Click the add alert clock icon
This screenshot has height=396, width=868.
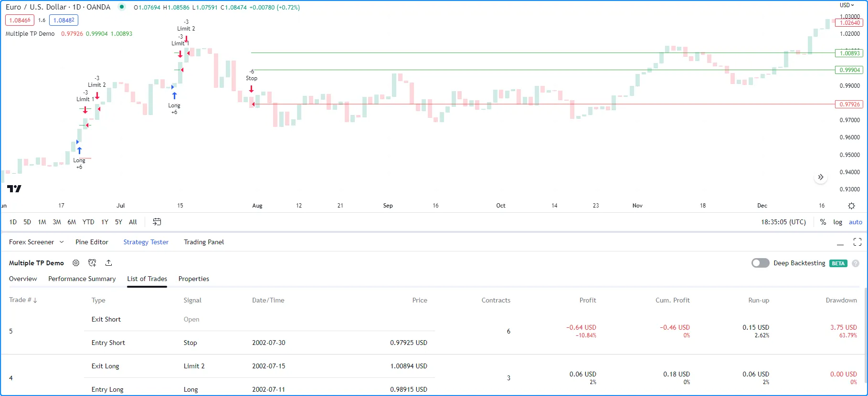pyautogui.click(x=92, y=263)
